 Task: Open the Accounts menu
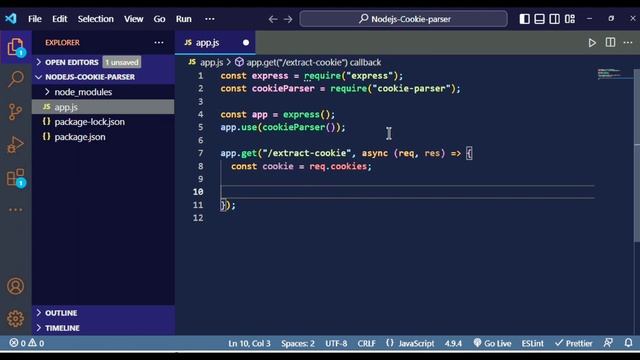[16, 286]
